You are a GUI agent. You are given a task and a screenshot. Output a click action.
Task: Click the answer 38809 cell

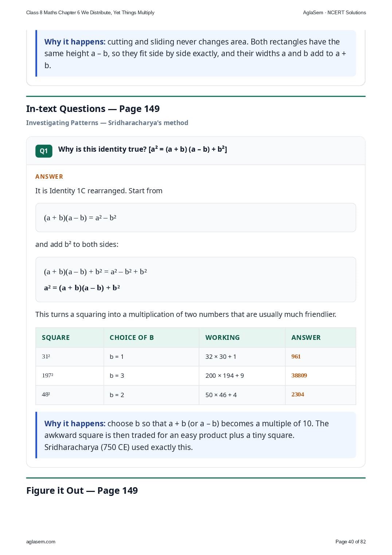299,376
